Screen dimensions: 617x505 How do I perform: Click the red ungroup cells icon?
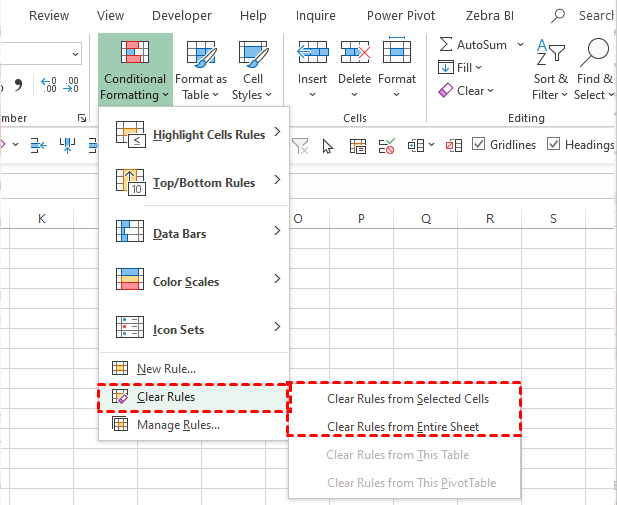click(x=454, y=145)
